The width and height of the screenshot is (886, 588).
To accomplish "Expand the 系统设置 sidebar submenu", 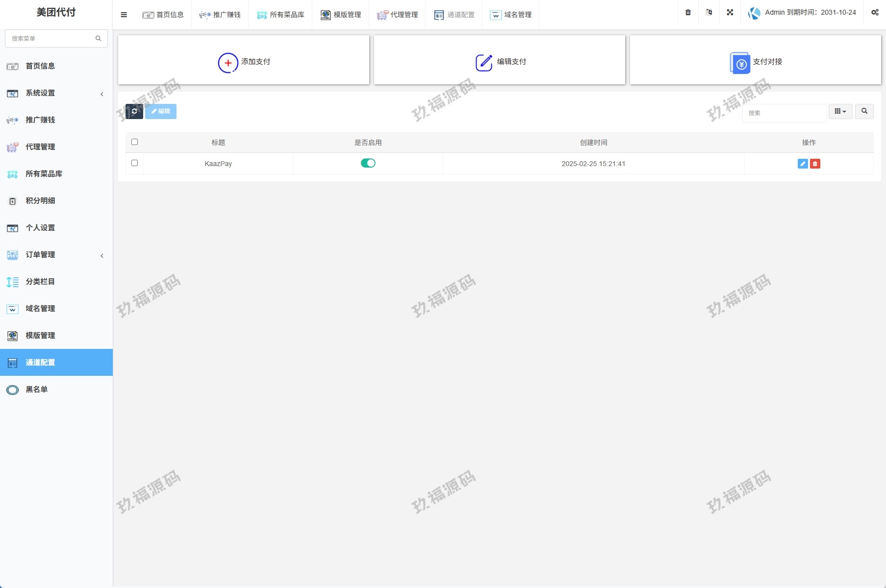I will pos(56,93).
